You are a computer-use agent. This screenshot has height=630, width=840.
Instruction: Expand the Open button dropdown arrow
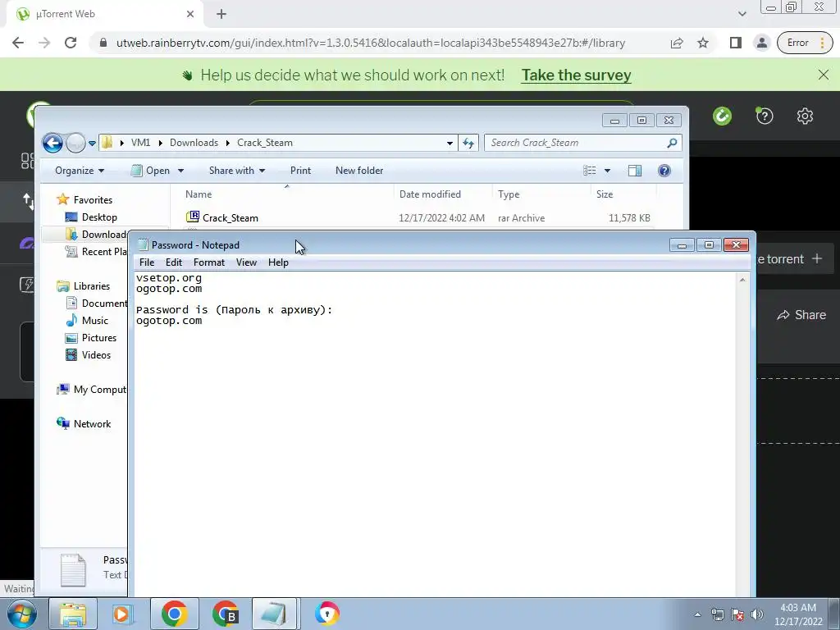180,171
